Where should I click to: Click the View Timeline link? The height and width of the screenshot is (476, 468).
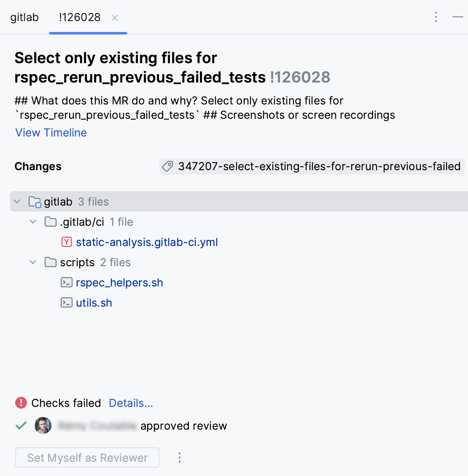(x=50, y=132)
